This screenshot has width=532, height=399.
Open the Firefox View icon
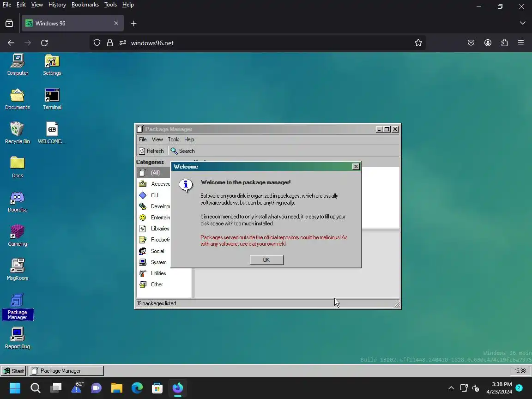click(x=9, y=24)
